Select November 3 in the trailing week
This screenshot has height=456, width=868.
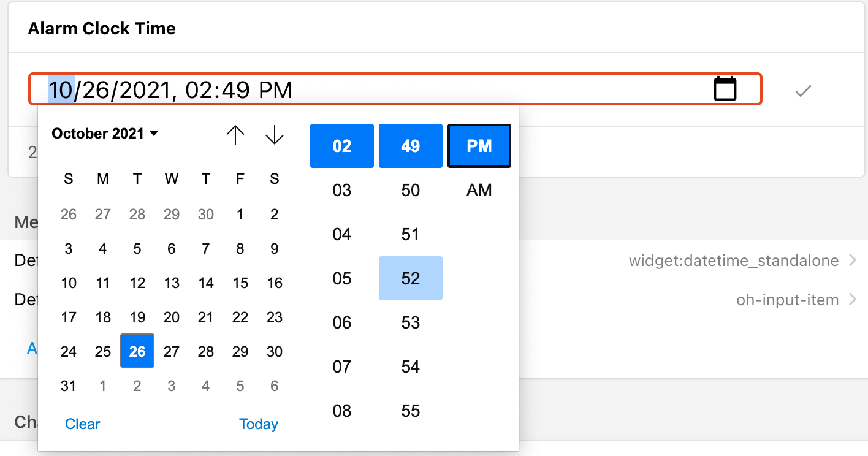(172, 386)
